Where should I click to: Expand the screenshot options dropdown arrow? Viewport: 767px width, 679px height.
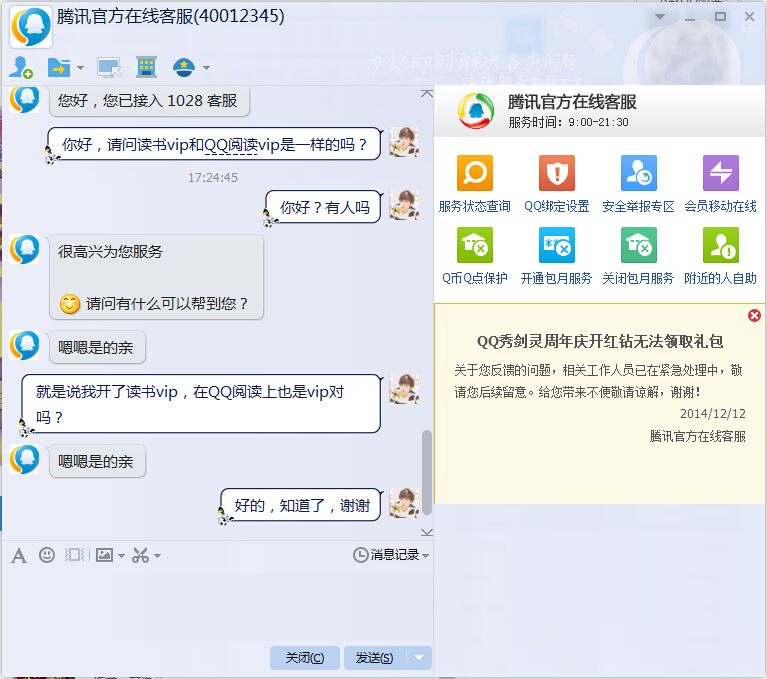click(157, 556)
